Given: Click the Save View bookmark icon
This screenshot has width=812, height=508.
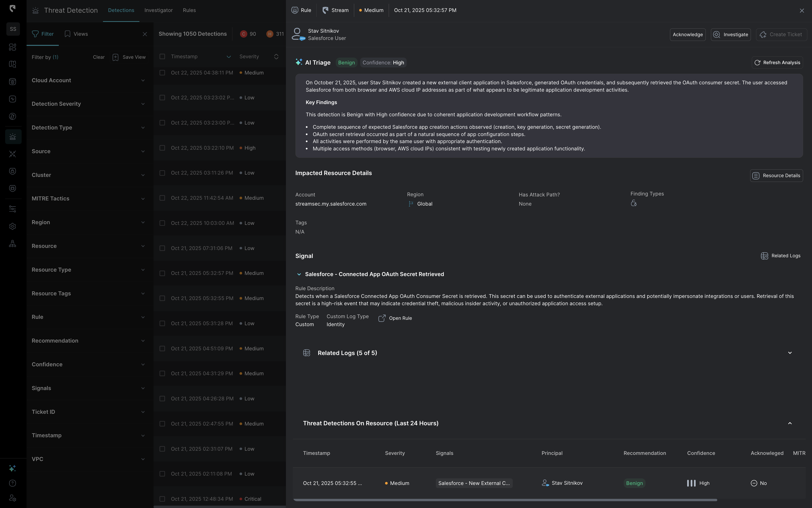Looking at the screenshot, I should [x=115, y=57].
